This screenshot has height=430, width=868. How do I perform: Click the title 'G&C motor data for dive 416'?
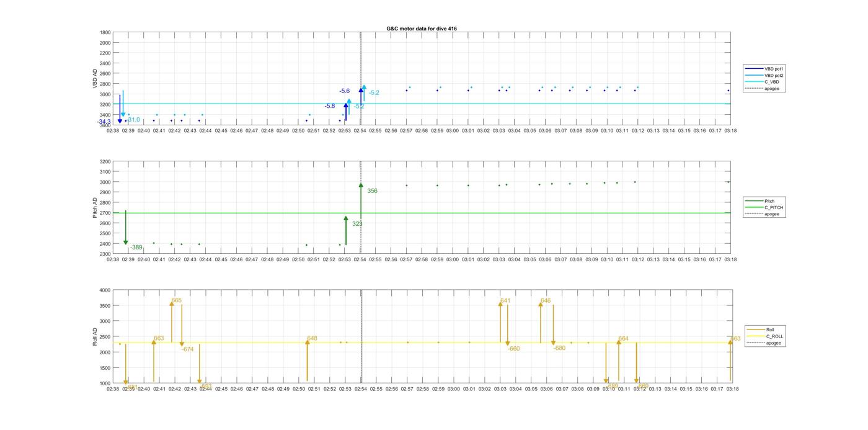(x=422, y=29)
